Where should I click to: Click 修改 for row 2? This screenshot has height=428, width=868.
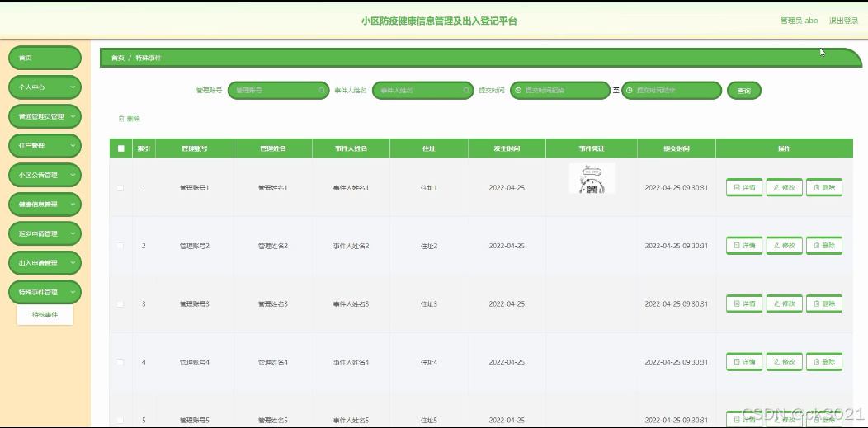(x=784, y=246)
